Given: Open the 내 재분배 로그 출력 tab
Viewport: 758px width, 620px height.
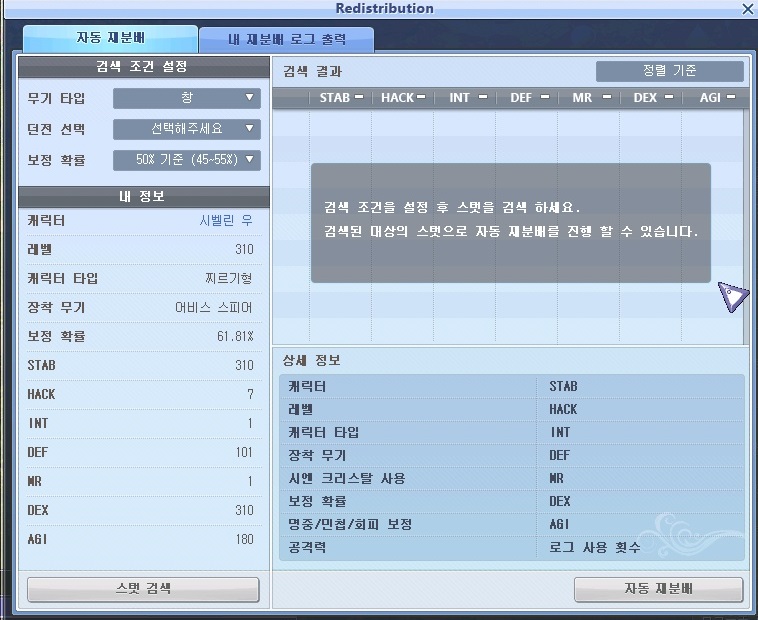Looking at the screenshot, I should pyautogui.click(x=286, y=40).
